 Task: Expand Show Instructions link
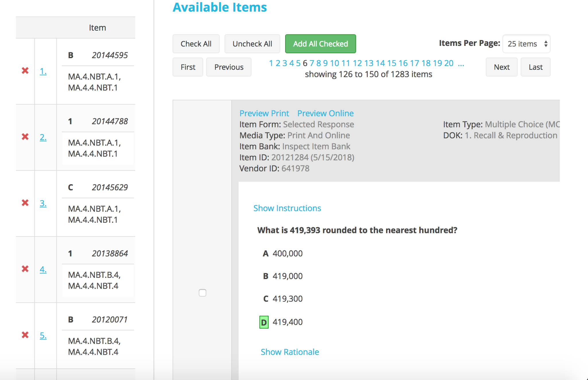pyautogui.click(x=287, y=208)
